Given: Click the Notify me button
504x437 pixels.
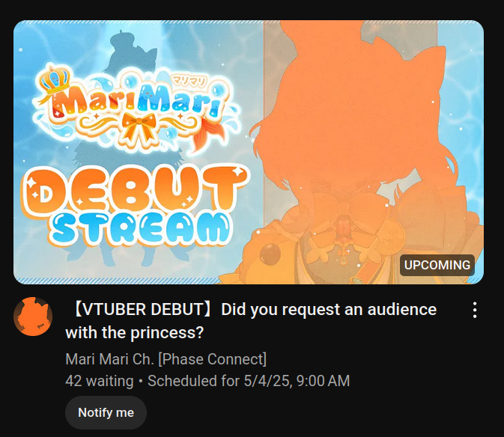Looking at the screenshot, I should point(106,412).
